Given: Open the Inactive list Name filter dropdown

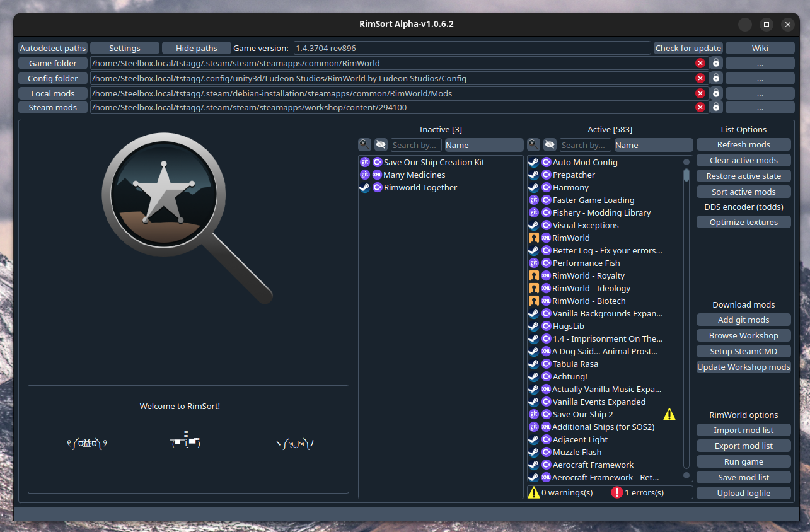Looking at the screenshot, I should tap(484, 145).
